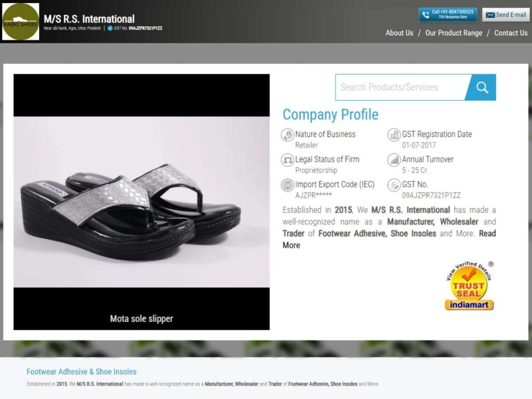Click the Company Profile heading
This screenshot has height=399, width=532.
coord(330,115)
